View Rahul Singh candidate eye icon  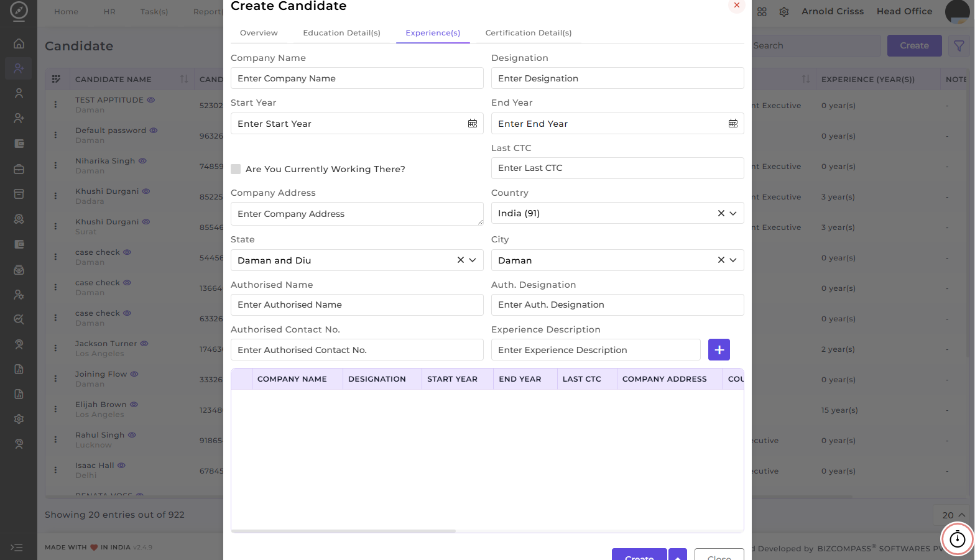pyautogui.click(x=132, y=434)
